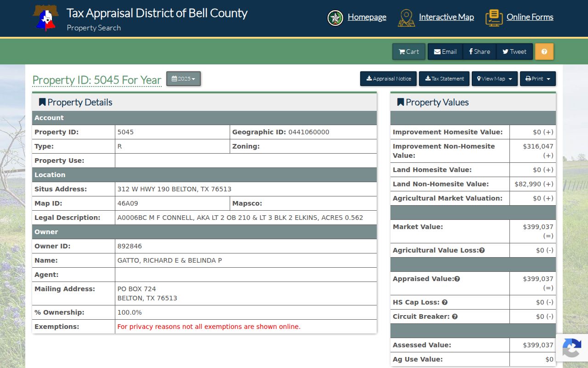588x368 pixels.
Task: Click the orange help question mark button
Action: (544, 52)
